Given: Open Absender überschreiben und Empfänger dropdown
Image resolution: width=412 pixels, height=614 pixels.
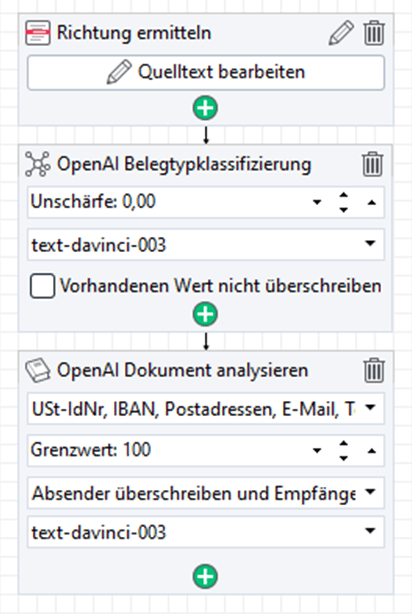Looking at the screenshot, I should (x=206, y=493).
